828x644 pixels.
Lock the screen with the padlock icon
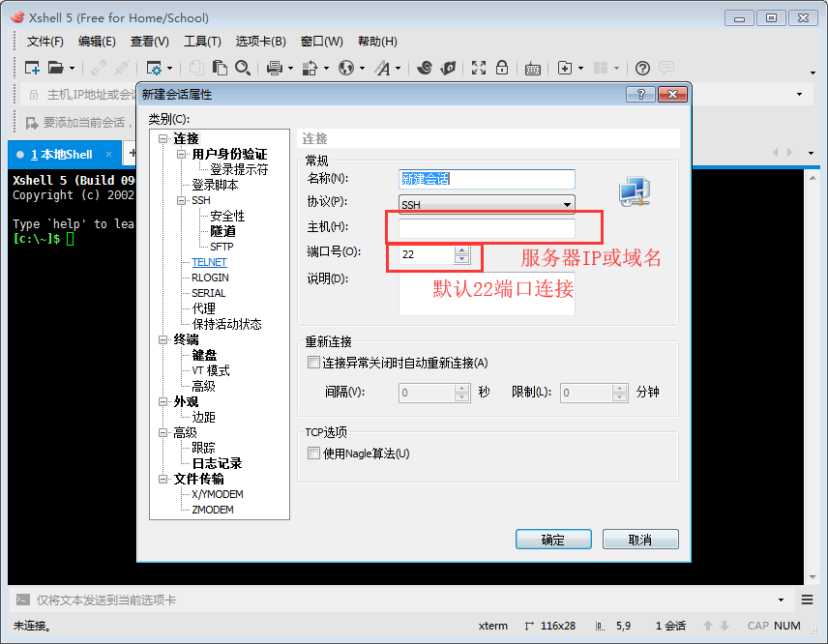(x=501, y=68)
